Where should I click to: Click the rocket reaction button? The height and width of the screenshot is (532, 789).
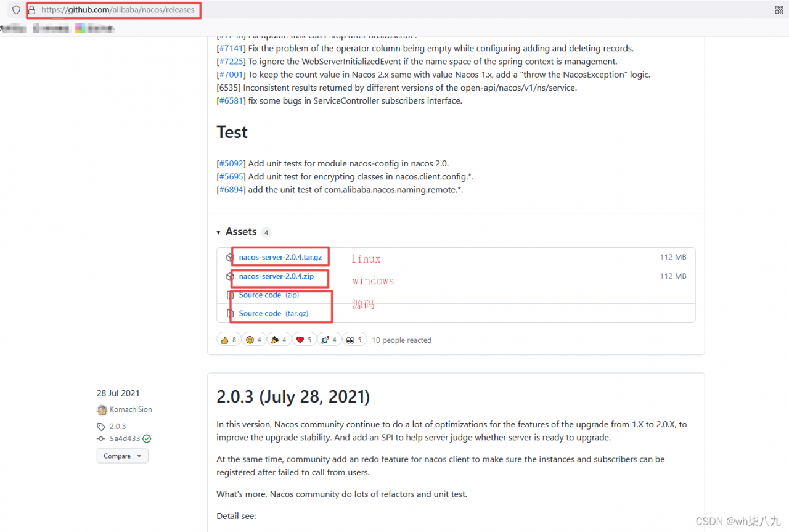click(x=329, y=340)
